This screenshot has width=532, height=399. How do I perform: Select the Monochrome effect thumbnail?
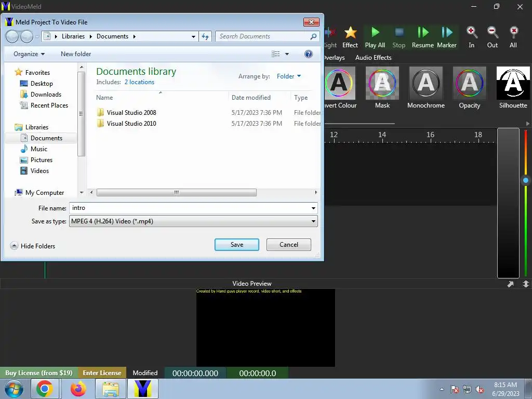(x=426, y=83)
